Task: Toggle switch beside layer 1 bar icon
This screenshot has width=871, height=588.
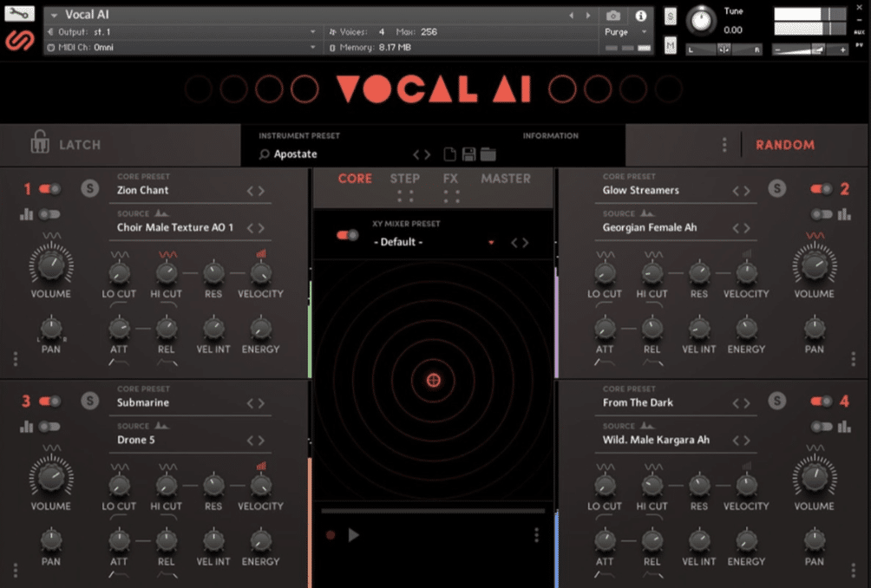Action: click(49, 213)
